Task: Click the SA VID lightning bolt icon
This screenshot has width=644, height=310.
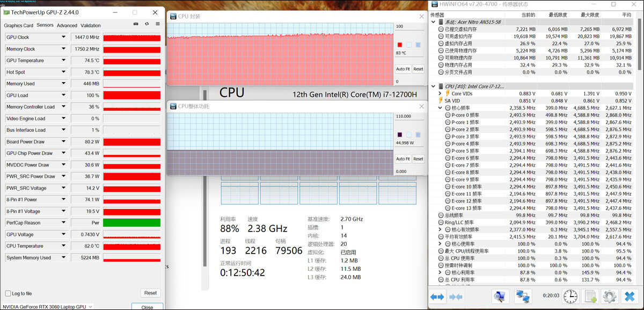Action: click(x=441, y=100)
